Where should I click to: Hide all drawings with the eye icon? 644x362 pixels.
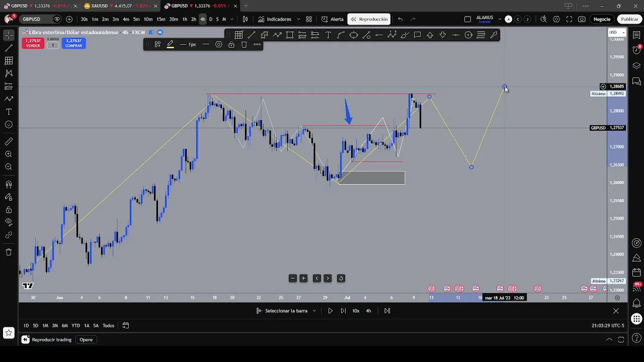9,222
